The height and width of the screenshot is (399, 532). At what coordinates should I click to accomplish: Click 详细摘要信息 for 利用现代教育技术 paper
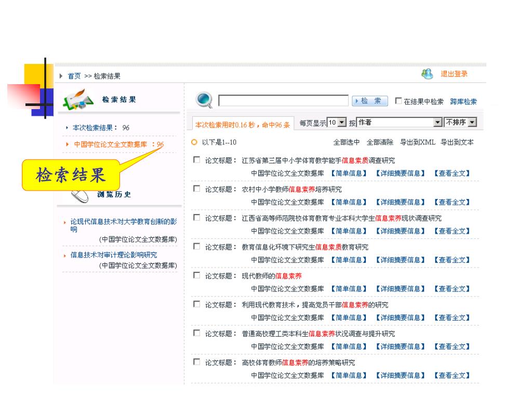point(401,317)
